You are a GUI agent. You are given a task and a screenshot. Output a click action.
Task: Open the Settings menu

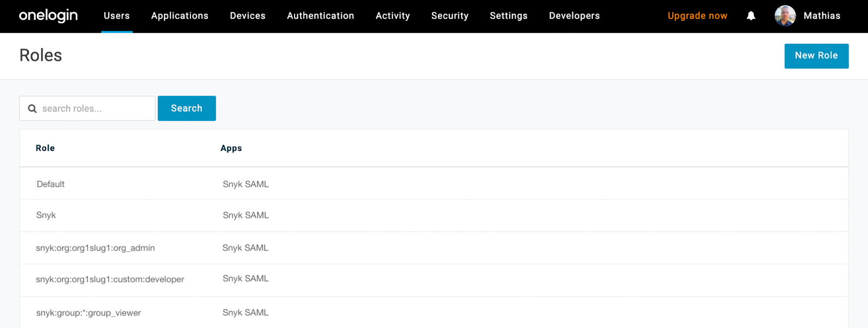click(508, 16)
